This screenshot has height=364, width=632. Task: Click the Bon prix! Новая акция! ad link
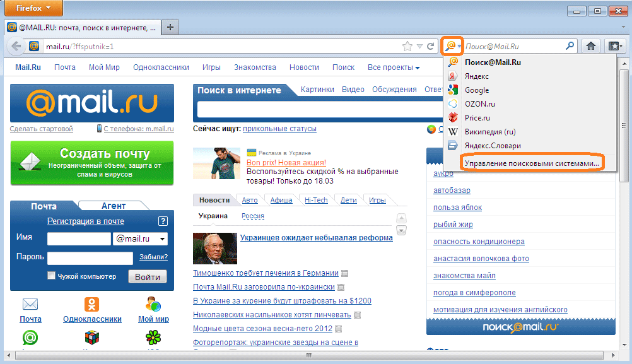tap(286, 163)
